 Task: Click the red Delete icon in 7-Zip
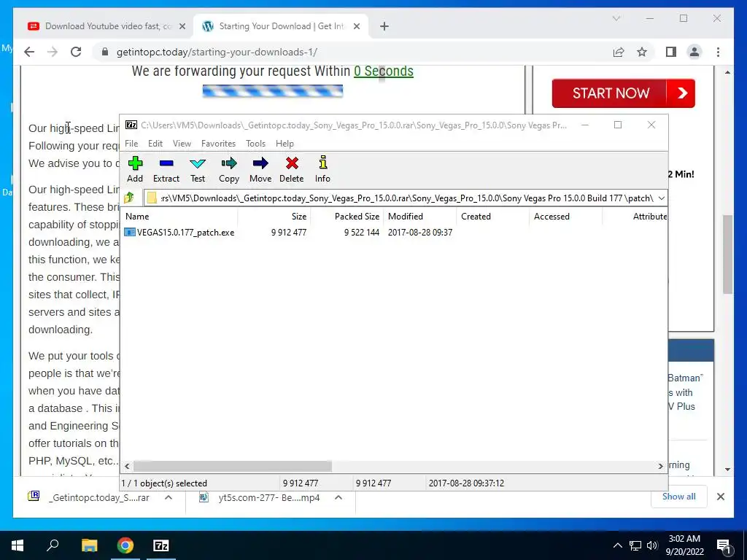pos(292,169)
